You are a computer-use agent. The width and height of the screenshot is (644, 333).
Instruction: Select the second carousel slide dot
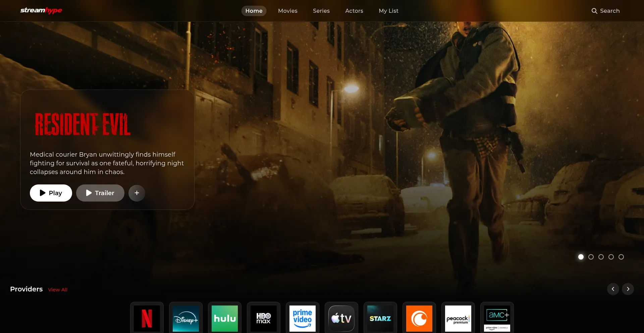pos(591,257)
